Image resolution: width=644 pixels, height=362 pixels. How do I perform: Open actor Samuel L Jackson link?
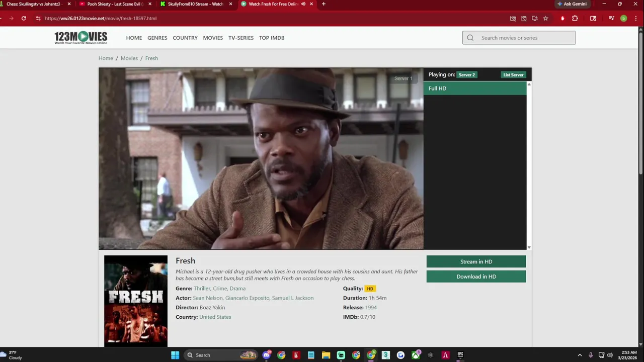tap(293, 298)
